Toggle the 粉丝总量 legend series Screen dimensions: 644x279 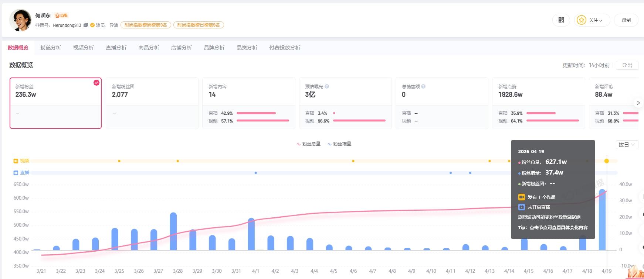point(308,144)
